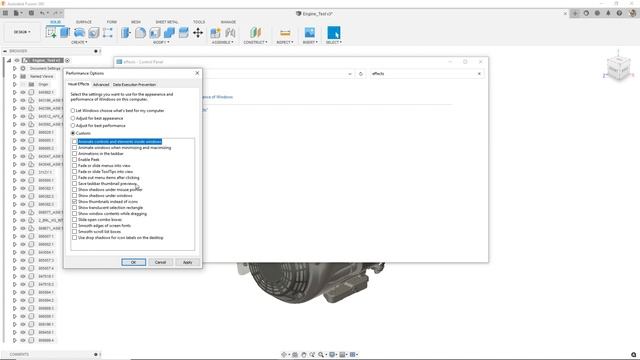The height and width of the screenshot is (360, 640).
Task: Switch to the MESH ribbon tab
Action: click(x=136, y=22)
